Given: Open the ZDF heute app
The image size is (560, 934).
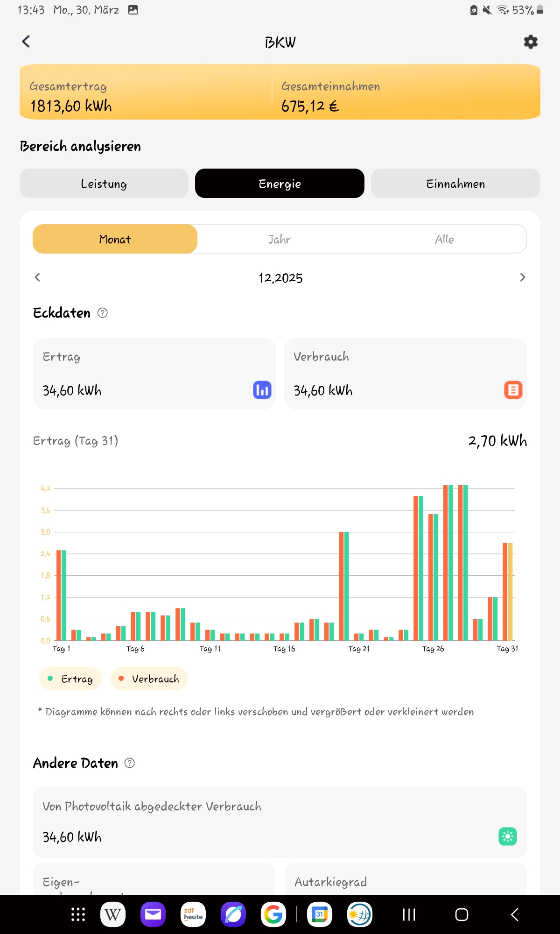Looking at the screenshot, I should (x=193, y=914).
